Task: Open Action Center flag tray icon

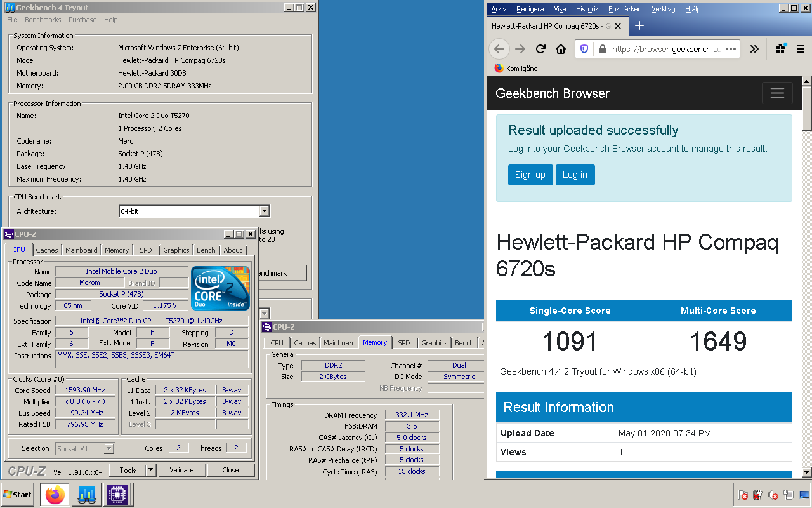Action: coord(743,495)
